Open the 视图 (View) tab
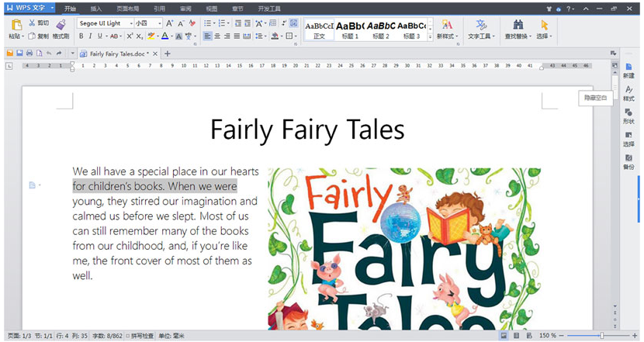This screenshot has width=644, height=342. 212,9
